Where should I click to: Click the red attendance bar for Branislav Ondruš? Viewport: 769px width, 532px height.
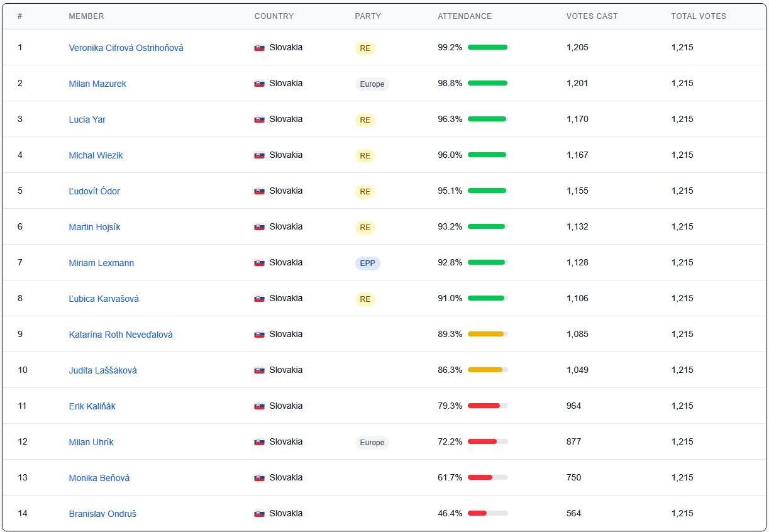click(x=478, y=514)
